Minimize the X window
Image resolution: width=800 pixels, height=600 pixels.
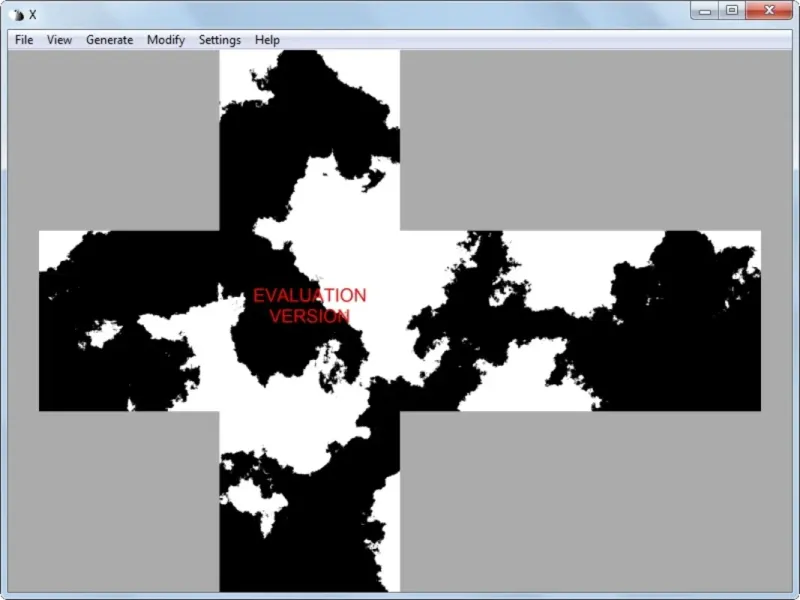coord(705,10)
